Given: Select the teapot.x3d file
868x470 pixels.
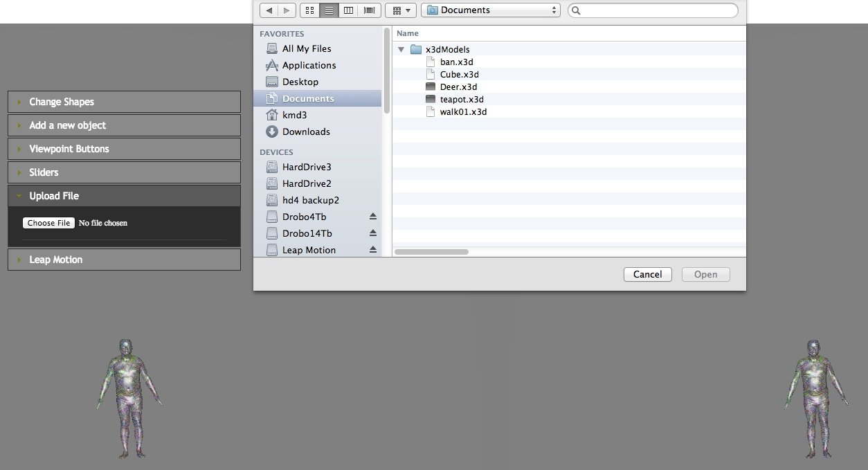Looking at the screenshot, I should pyautogui.click(x=461, y=100).
